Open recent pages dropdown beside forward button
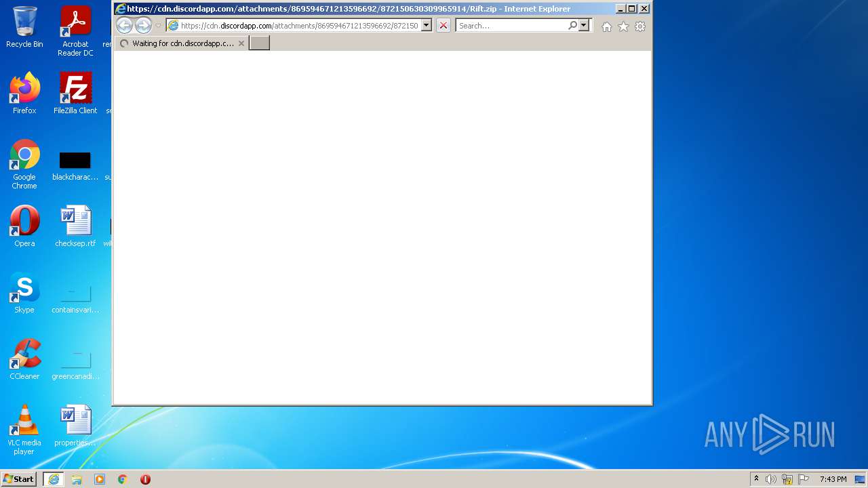The image size is (868, 488). [158, 26]
